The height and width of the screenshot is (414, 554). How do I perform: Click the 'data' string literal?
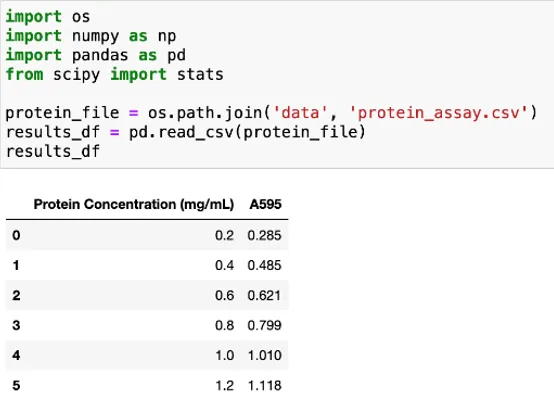point(300,113)
